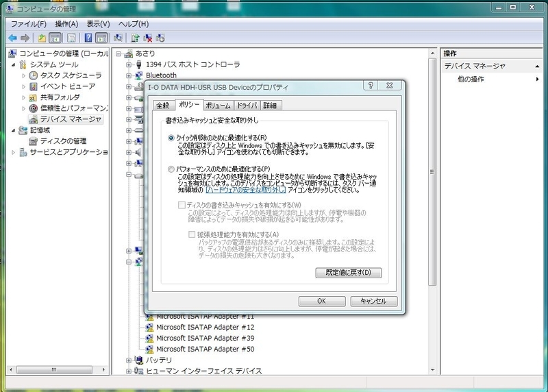
Task: Click the タスク スケジューラ clock icon
Action: (33, 75)
